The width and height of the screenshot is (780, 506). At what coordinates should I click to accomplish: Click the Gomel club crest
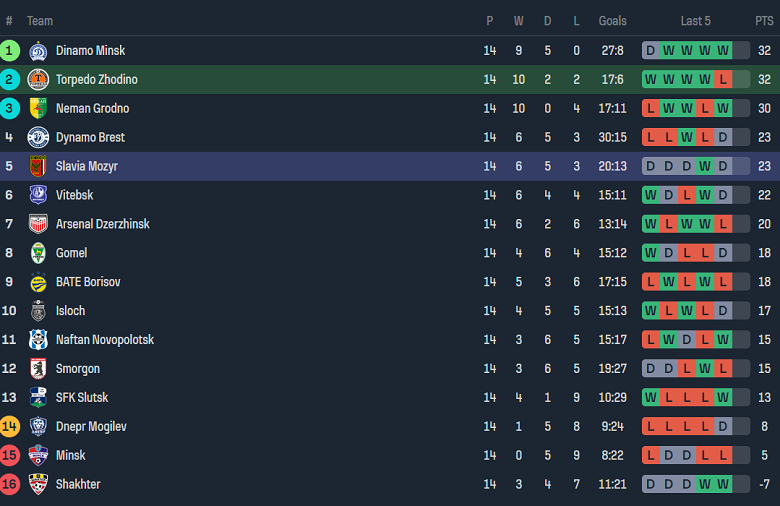point(38,254)
